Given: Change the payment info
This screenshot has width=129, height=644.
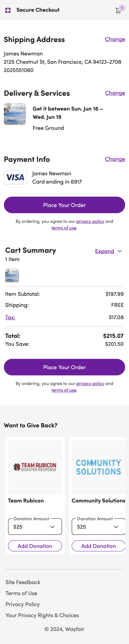Looking at the screenshot, I should [x=115, y=159].
